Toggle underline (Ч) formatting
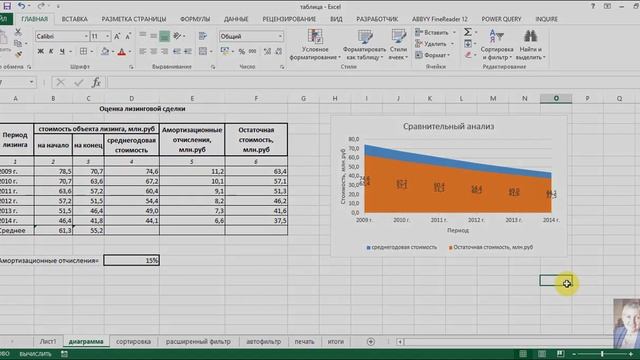Screen dimensions: 640x360 (x=62, y=51)
